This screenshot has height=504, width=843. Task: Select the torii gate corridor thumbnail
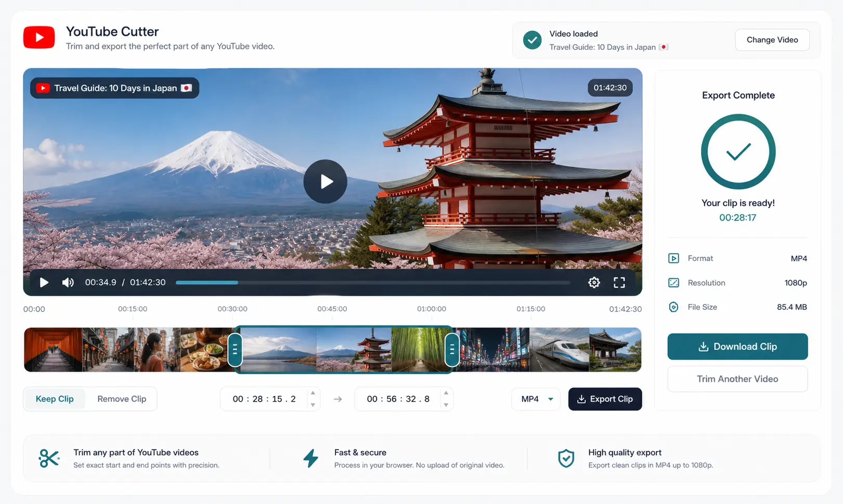pyautogui.click(x=53, y=350)
